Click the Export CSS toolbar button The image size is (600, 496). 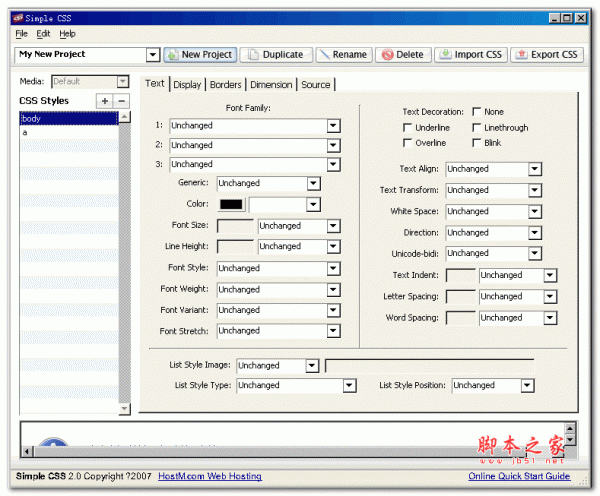[547, 55]
